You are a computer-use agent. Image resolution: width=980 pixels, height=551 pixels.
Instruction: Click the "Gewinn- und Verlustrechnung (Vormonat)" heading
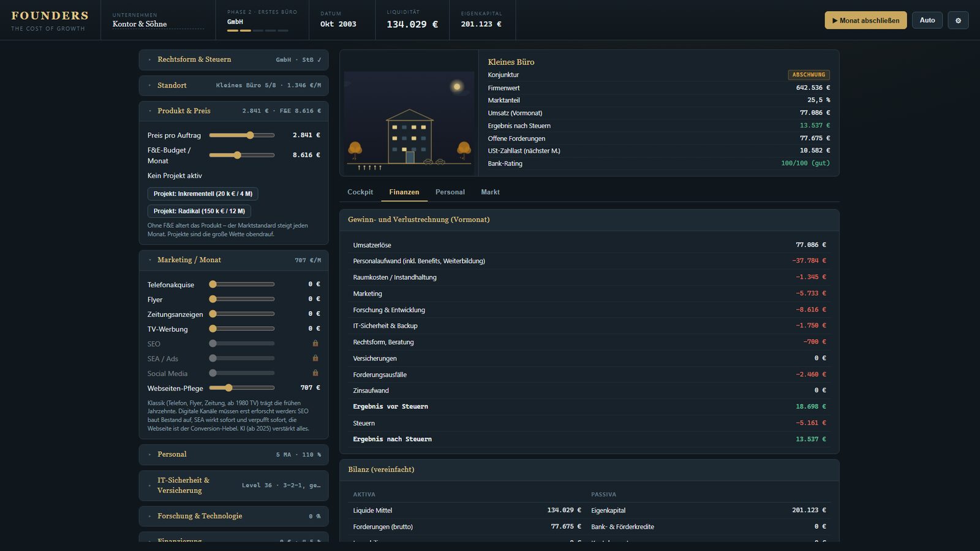(419, 220)
